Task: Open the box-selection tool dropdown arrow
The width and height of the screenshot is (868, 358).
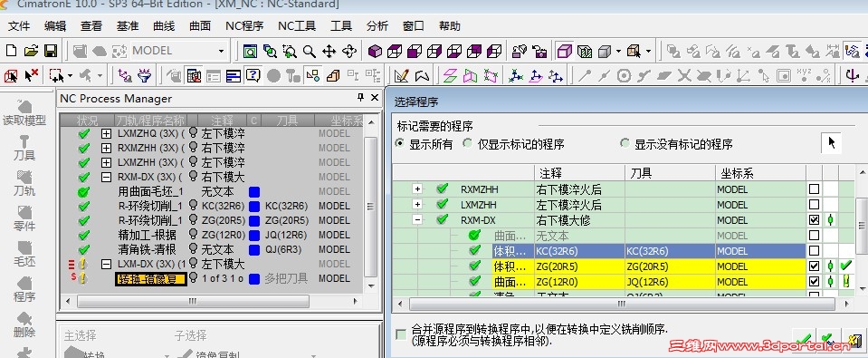Action: point(69,75)
